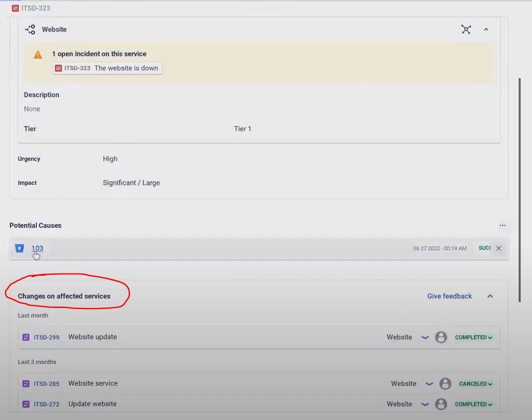
Task: Select the Tier 1 value
Action: coord(242,129)
